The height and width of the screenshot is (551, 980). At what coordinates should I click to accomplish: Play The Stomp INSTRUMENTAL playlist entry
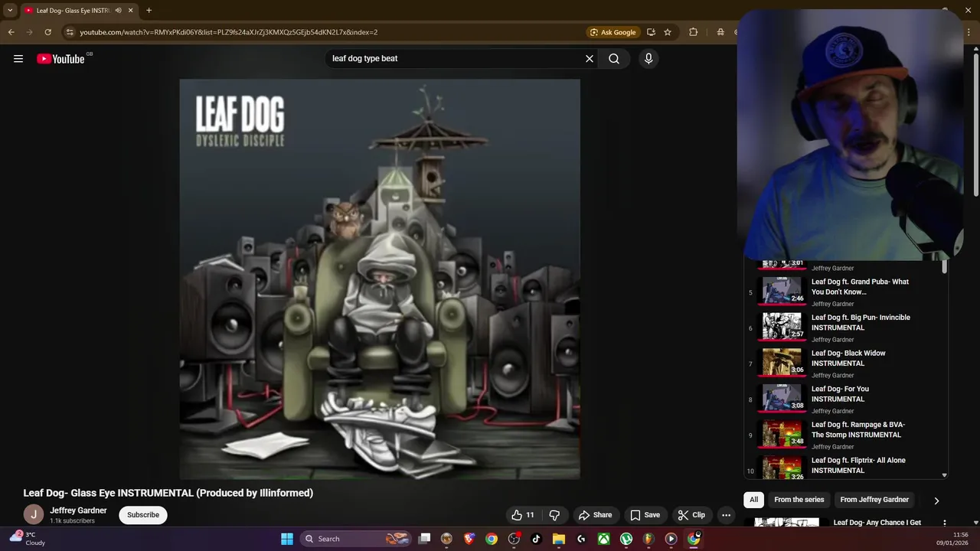point(846,435)
